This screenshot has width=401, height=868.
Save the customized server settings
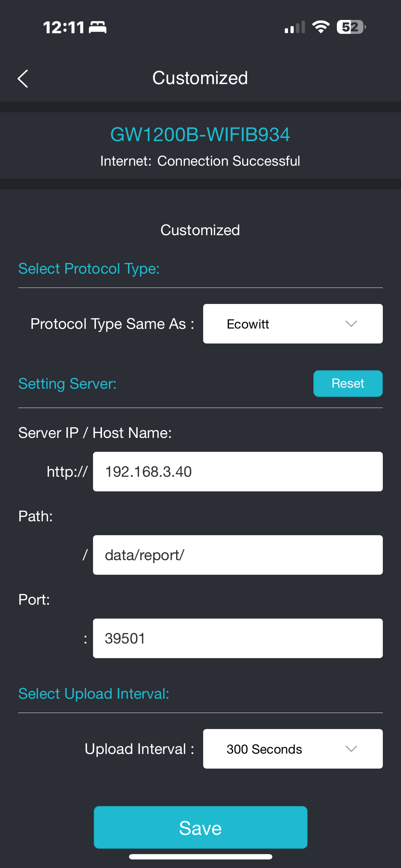point(200,827)
